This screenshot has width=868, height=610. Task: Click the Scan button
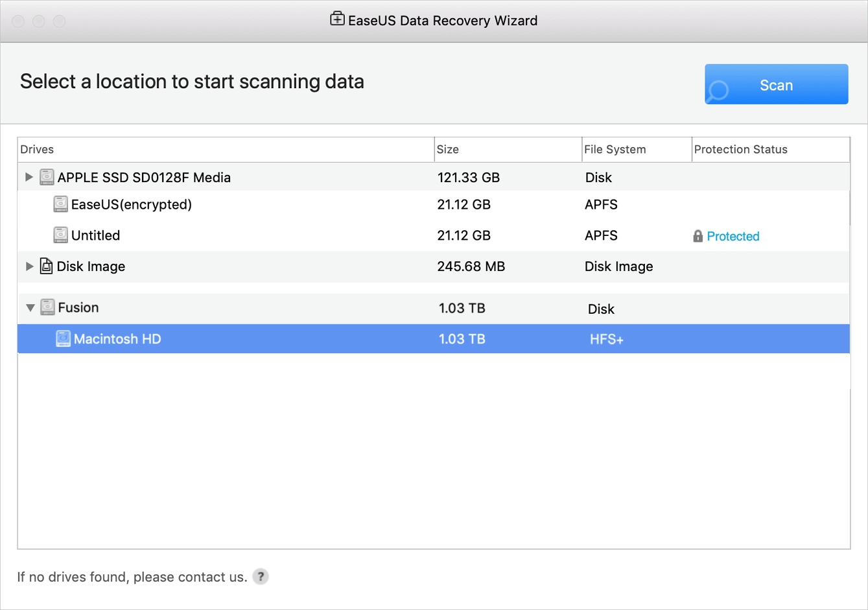[x=776, y=84]
